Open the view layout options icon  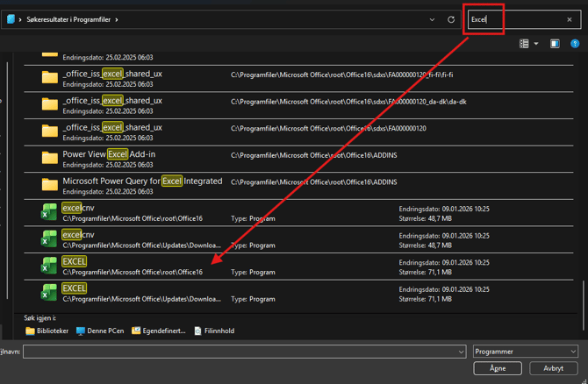[524, 44]
